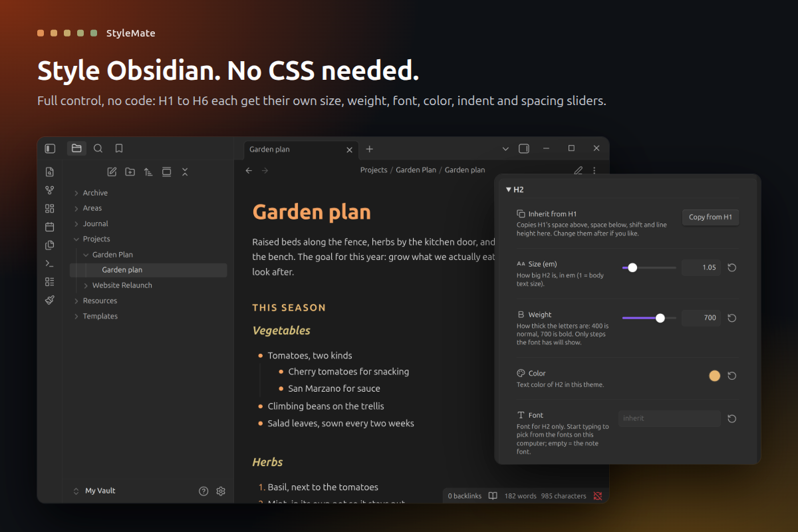Open Obsidian settings gear icon
The height and width of the screenshot is (532, 798).
click(221, 491)
